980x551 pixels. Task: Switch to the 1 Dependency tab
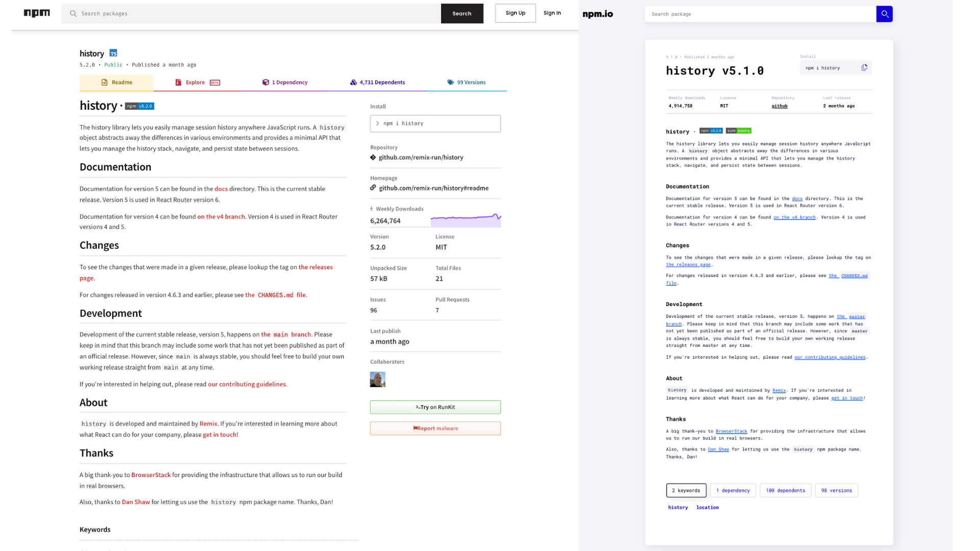(x=285, y=82)
